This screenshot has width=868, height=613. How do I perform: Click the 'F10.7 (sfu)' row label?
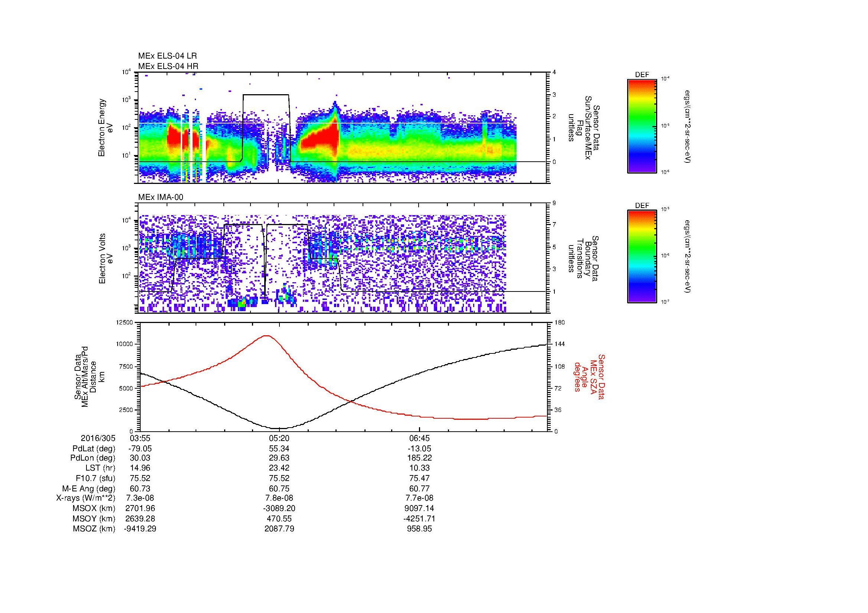[x=95, y=478]
